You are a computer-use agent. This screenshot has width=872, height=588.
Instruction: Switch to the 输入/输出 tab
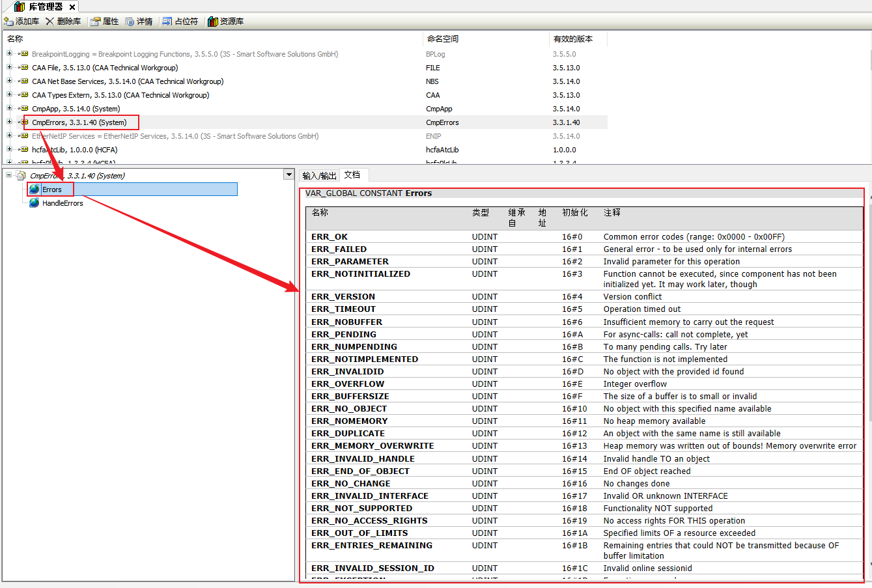pos(319,175)
